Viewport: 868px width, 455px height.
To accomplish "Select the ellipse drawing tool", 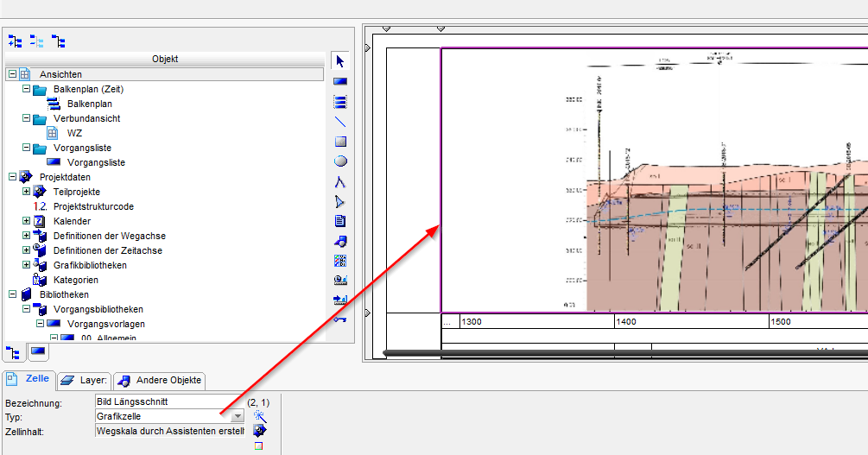I will 340,161.
